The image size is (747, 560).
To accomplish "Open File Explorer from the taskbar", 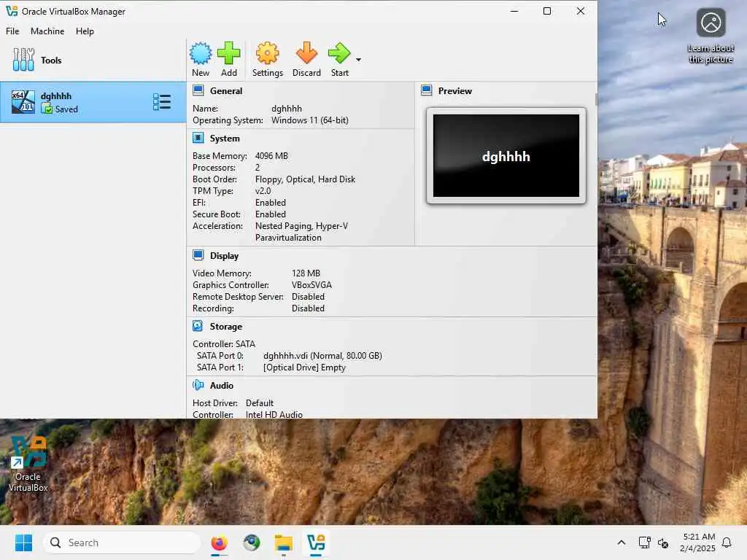I will pos(284,542).
